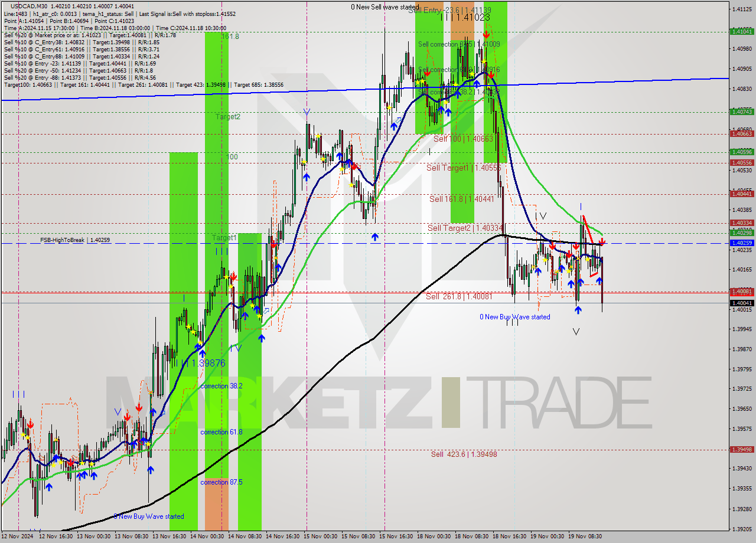The image size is (756, 543).
Task: Click the 'correction 61.8' label
Action: click(221, 431)
